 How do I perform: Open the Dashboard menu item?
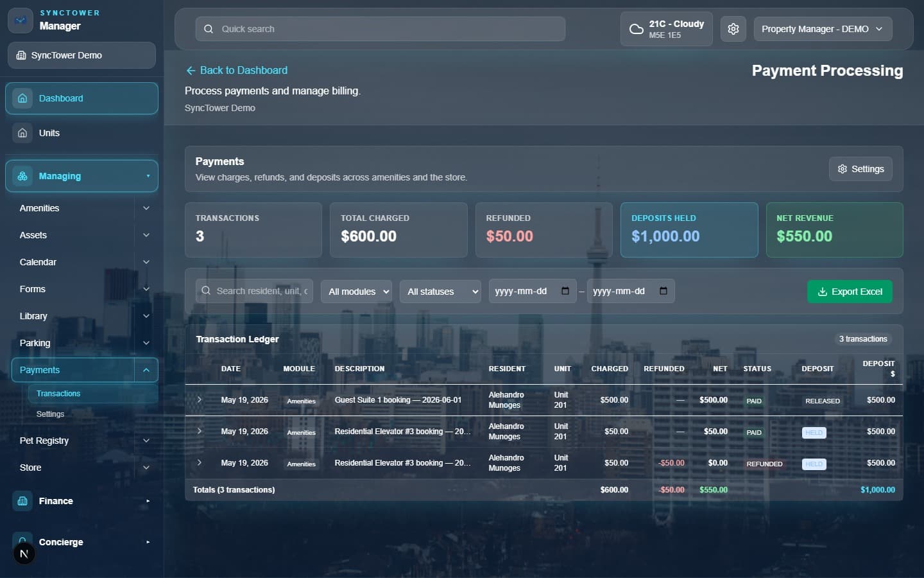(82, 98)
